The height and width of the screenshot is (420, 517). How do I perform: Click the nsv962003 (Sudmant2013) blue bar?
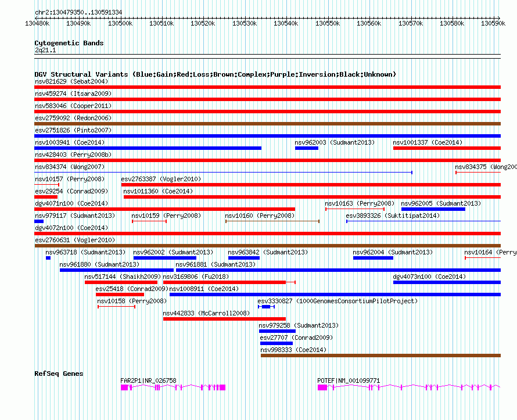click(x=307, y=148)
